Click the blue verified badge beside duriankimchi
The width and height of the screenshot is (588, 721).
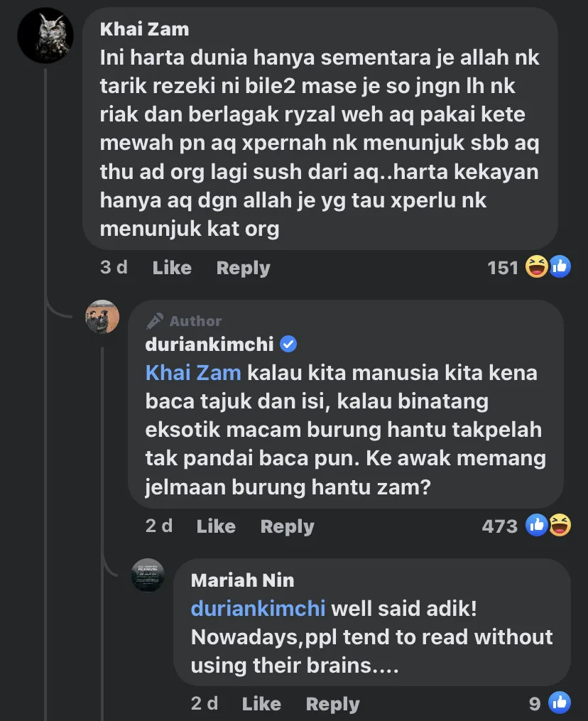[288, 345]
